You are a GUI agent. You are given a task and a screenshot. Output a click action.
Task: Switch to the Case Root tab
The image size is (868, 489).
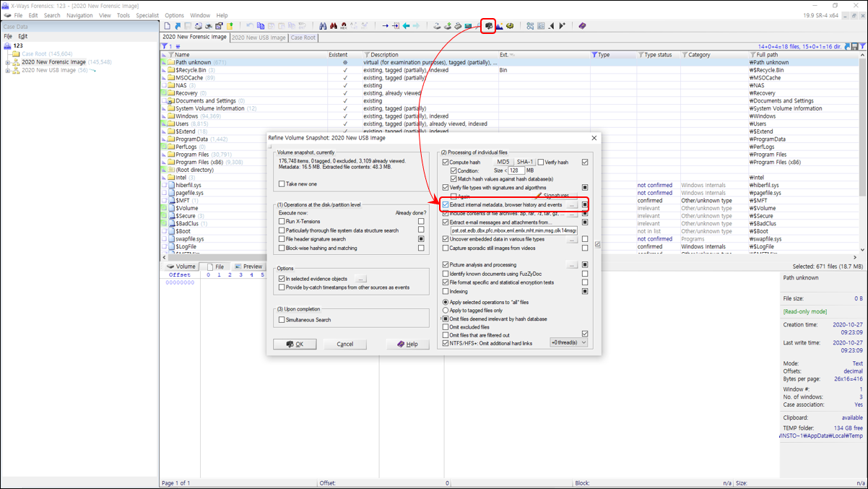pyautogui.click(x=303, y=38)
